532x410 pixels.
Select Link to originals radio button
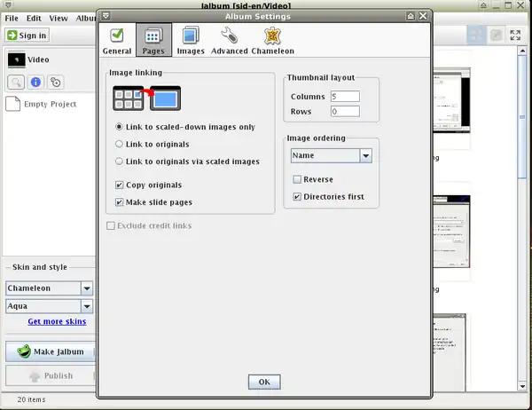click(121, 144)
